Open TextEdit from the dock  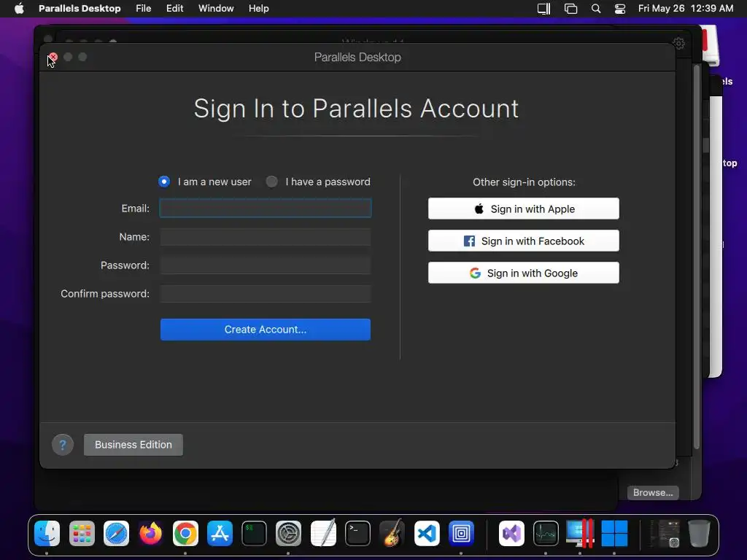[x=323, y=533]
